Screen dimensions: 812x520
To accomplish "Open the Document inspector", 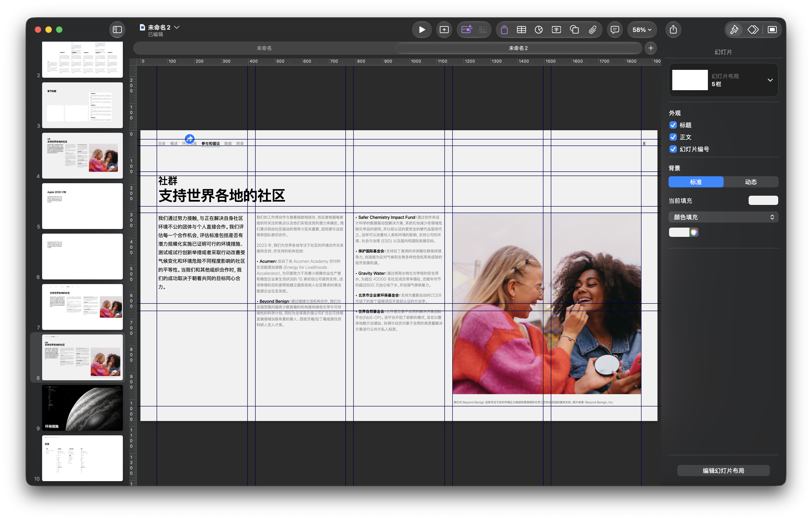I will click(772, 30).
